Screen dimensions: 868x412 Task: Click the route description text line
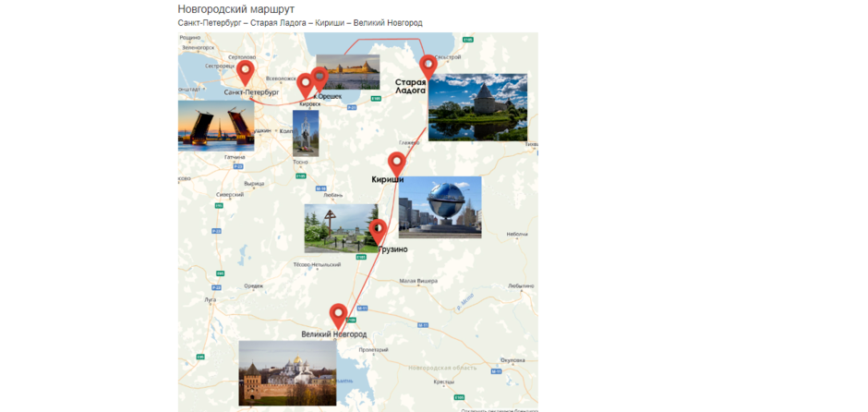[300, 23]
